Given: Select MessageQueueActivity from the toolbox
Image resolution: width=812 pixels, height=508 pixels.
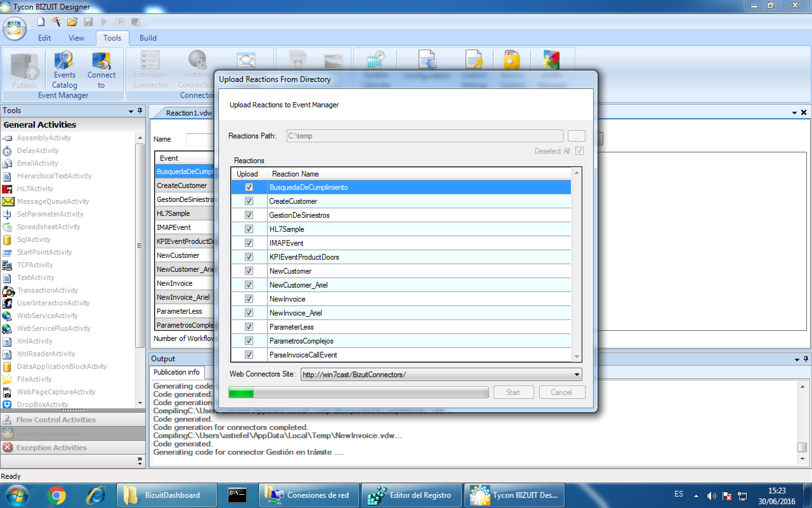Looking at the screenshot, I should pyautogui.click(x=53, y=201).
